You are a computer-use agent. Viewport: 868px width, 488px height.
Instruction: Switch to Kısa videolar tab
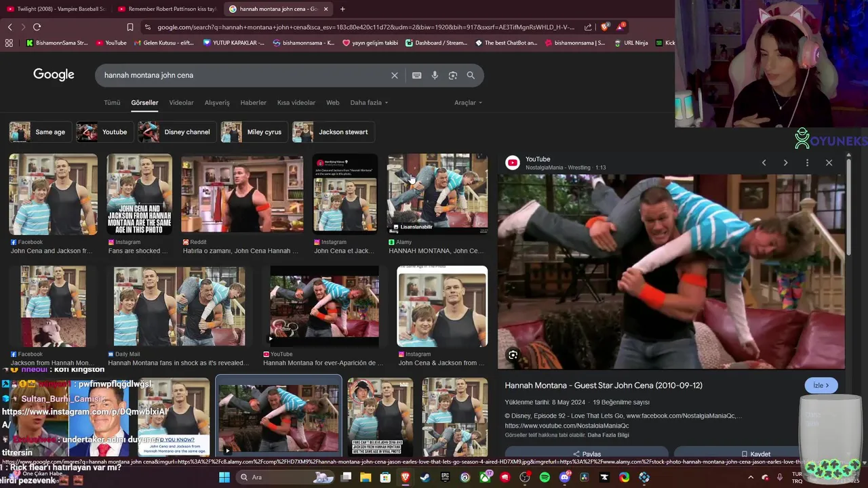[x=296, y=102]
